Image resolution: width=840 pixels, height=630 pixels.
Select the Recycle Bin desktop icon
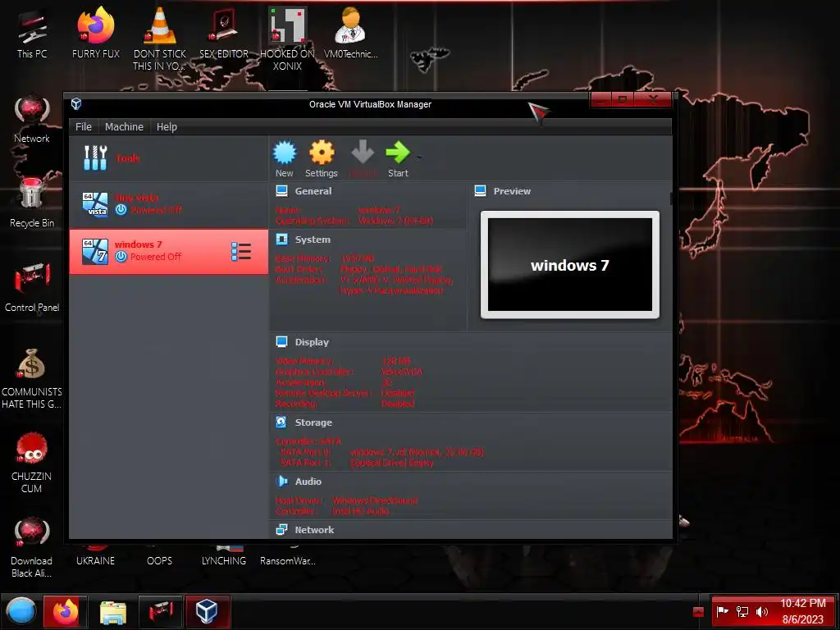click(32, 203)
